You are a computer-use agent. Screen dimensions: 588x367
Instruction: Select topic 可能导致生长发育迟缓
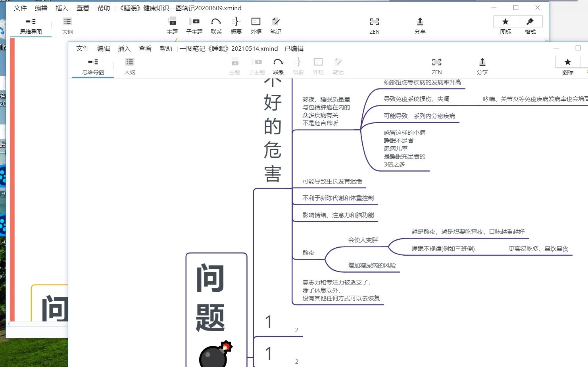[x=332, y=181]
